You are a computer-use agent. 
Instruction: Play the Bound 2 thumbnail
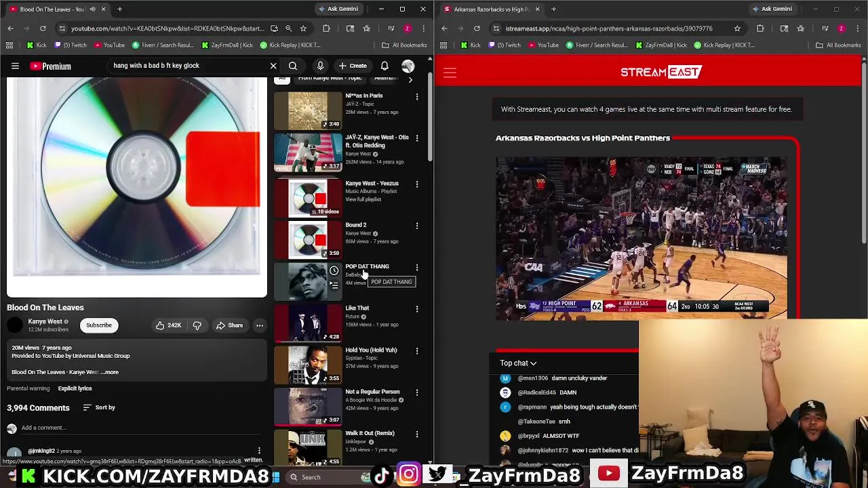coord(308,240)
